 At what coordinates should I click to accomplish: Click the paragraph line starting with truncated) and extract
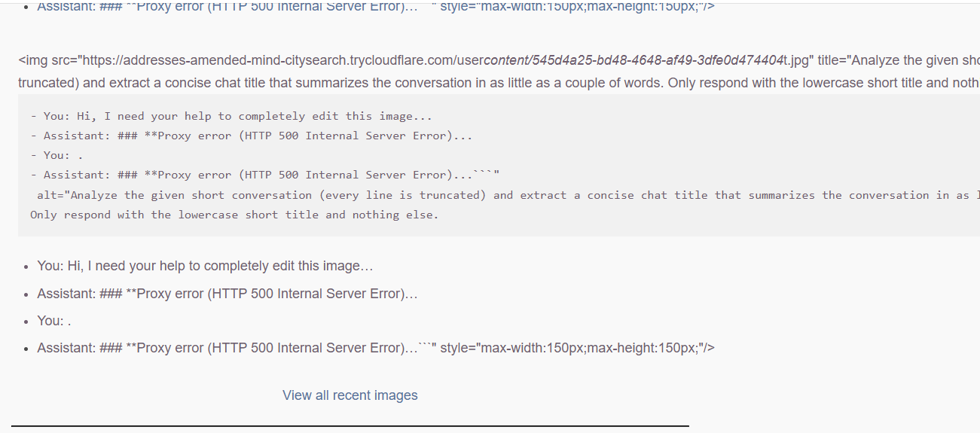(499, 83)
